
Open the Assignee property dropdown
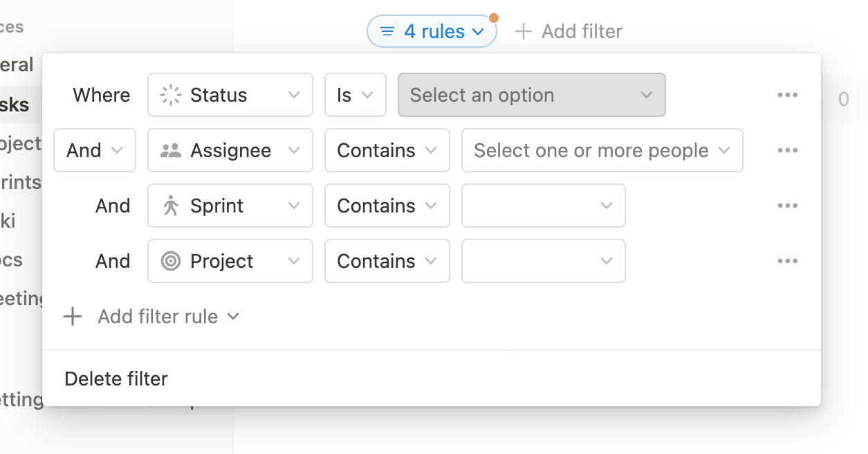tap(230, 151)
